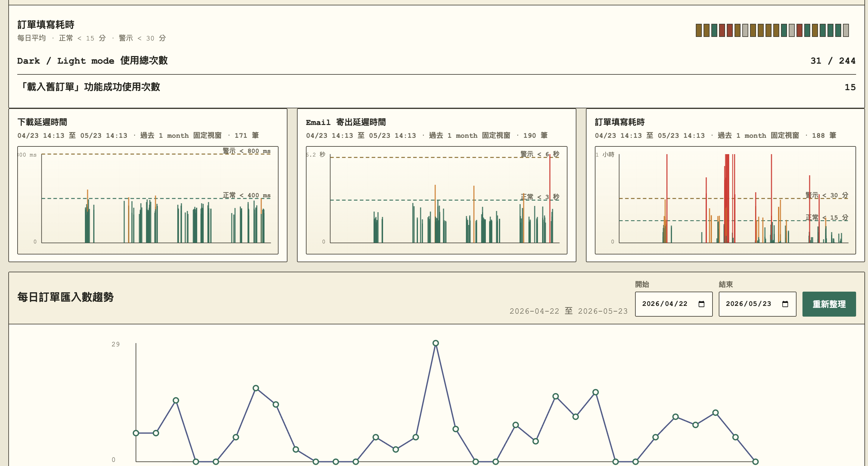Click the 下載延遲時間 chart title
Image resolution: width=868 pixels, height=466 pixels.
click(42, 122)
